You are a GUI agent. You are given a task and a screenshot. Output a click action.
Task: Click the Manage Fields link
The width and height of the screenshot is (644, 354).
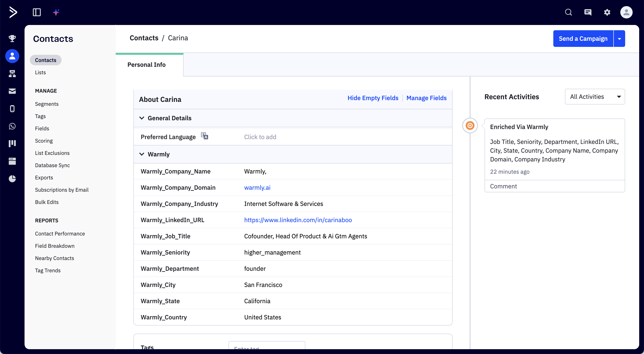426,98
